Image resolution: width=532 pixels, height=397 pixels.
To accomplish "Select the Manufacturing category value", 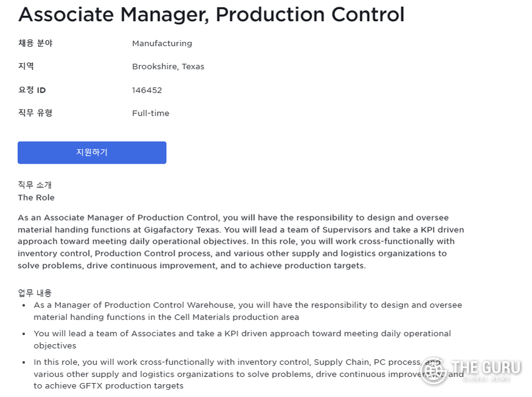I will coord(162,43).
